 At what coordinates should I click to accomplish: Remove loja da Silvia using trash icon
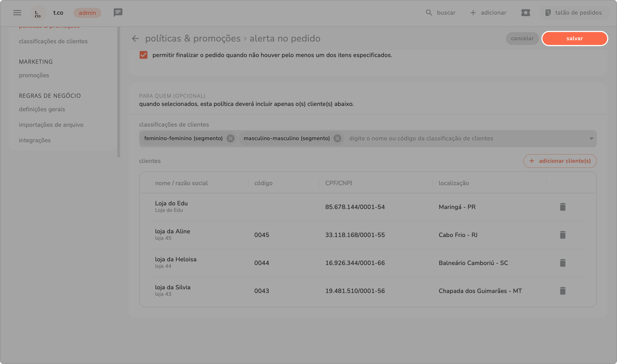562,291
